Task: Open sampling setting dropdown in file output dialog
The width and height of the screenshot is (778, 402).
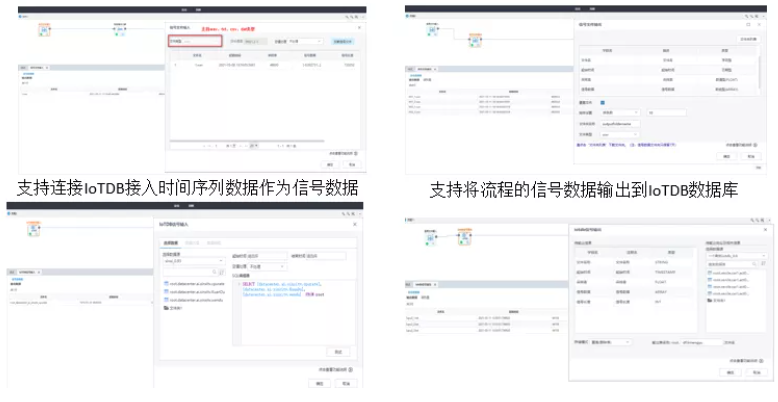Action: pyautogui.click(x=620, y=113)
